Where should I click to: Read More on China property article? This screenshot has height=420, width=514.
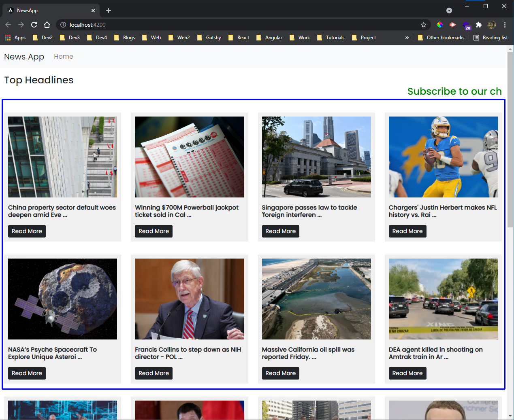(27, 231)
